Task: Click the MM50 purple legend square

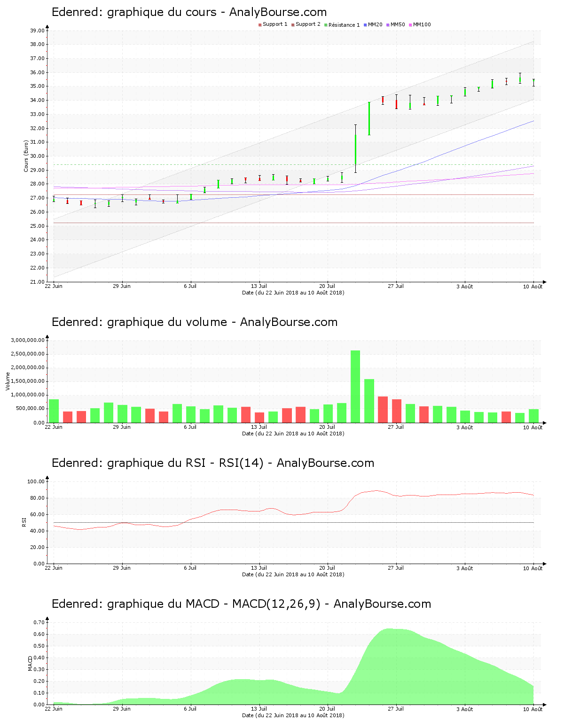Action: pos(388,25)
